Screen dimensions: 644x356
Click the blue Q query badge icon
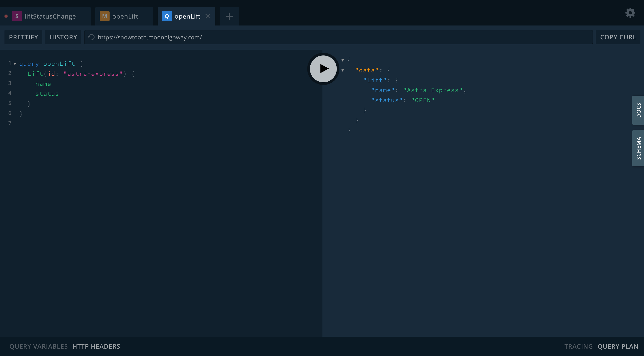click(x=167, y=16)
